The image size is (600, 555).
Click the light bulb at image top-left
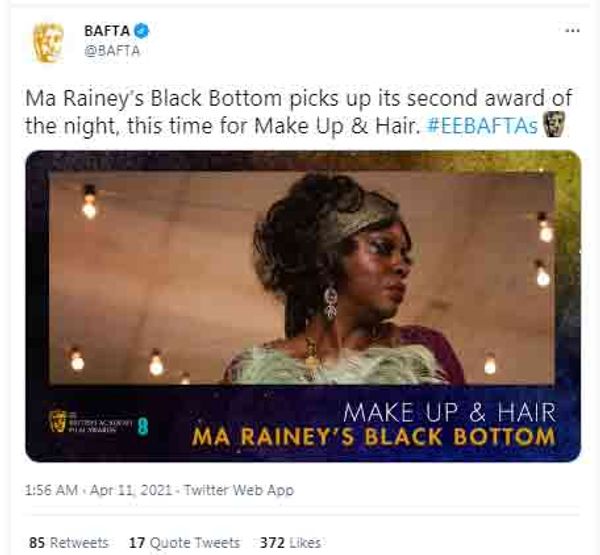click(90, 202)
